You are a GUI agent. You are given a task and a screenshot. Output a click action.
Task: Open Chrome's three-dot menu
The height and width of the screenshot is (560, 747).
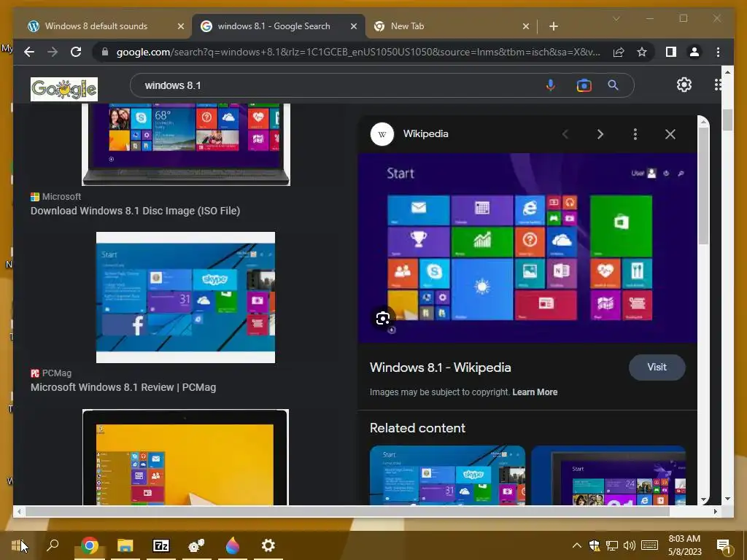click(718, 52)
